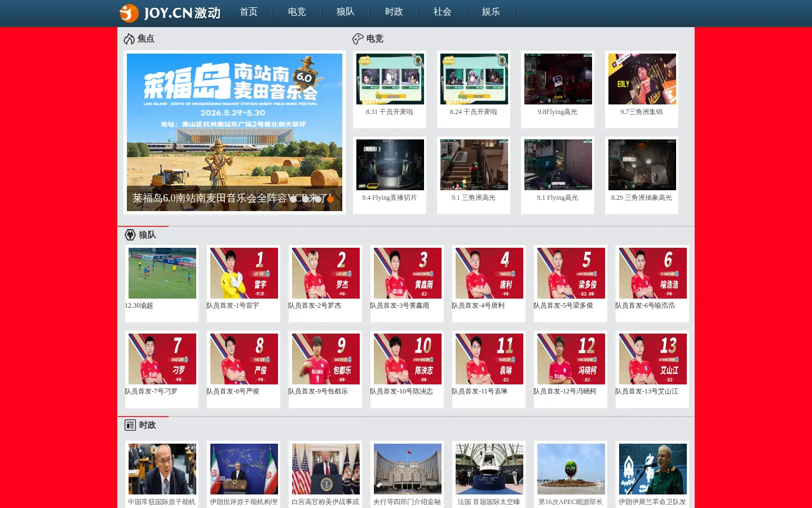
Task: Open the 9.1 Flying高光 thumbnail
Action: 558,165
